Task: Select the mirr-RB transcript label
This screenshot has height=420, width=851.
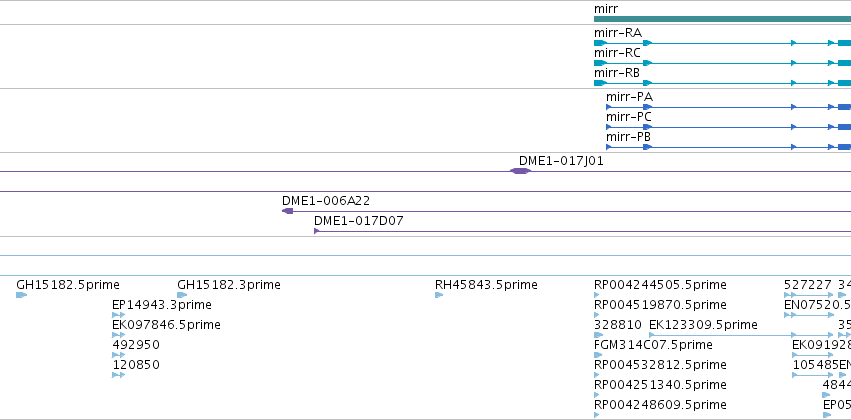Action: 617,73
